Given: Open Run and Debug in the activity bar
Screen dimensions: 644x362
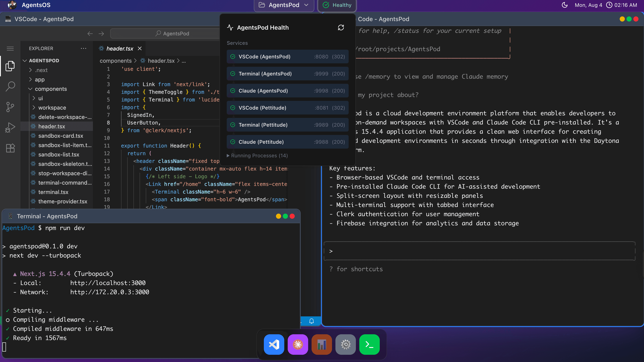Looking at the screenshot, I should (x=10, y=127).
